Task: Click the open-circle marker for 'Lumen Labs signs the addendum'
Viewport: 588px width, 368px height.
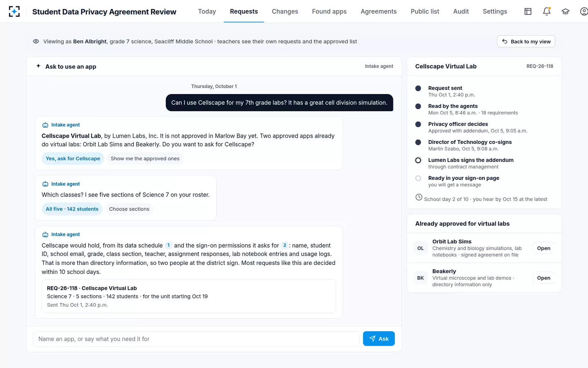Action: tap(418, 160)
